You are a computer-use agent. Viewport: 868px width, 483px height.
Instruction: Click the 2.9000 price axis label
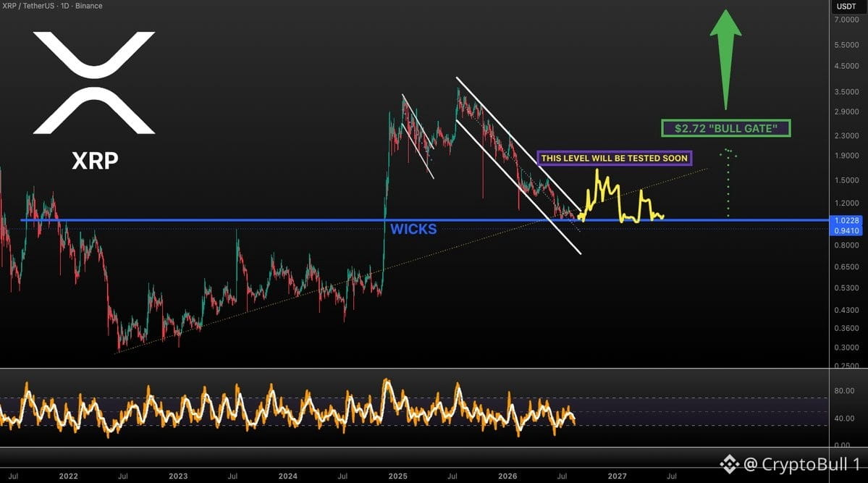846,112
